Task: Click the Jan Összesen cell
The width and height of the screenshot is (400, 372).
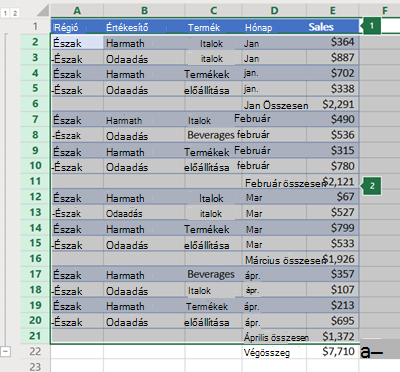Action: (274, 104)
